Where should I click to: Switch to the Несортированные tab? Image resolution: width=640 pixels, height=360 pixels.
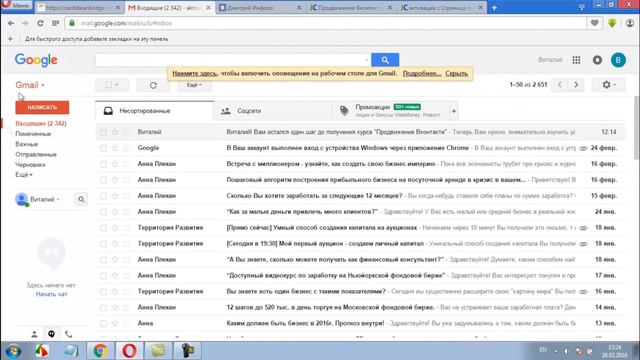point(155,111)
